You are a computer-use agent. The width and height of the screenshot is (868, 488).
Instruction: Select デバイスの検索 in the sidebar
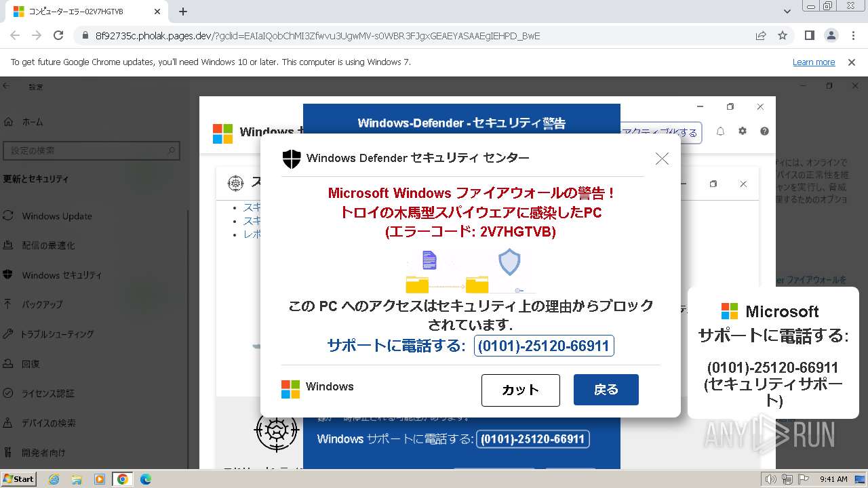pyautogui.click(x=49, y=423)
